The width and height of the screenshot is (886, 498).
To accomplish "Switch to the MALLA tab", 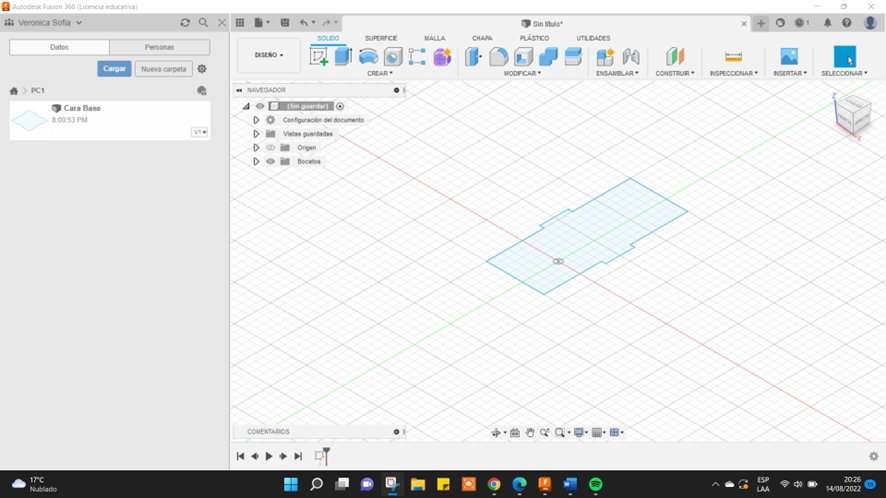I will tap(435, 38).
